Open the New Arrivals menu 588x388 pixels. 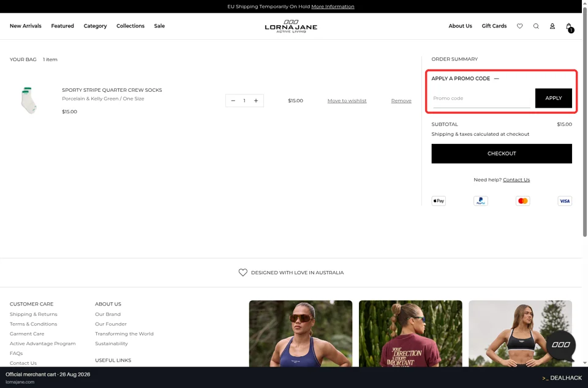(x=26, y=26)
